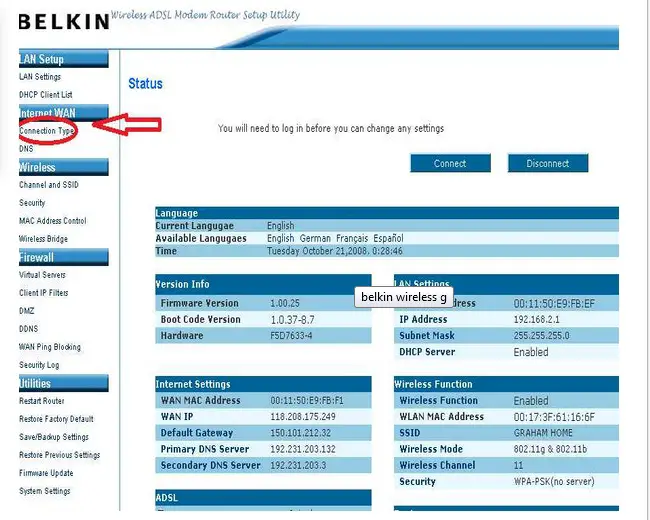Open the DNS link under Internet WAN
Viewport: 650px width, 520px height.
pyautogui.click(x=26, y=148)
